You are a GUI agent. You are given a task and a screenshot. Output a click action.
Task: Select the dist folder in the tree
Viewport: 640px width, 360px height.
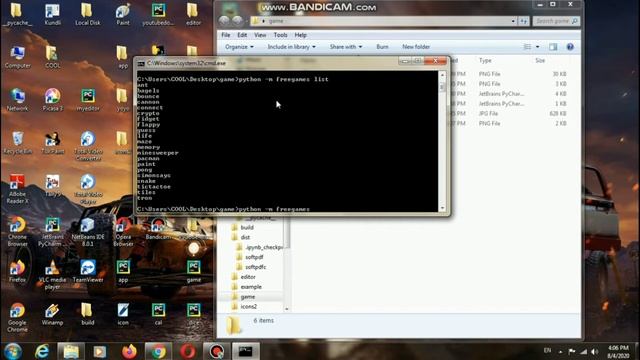[x=245, y=237]
